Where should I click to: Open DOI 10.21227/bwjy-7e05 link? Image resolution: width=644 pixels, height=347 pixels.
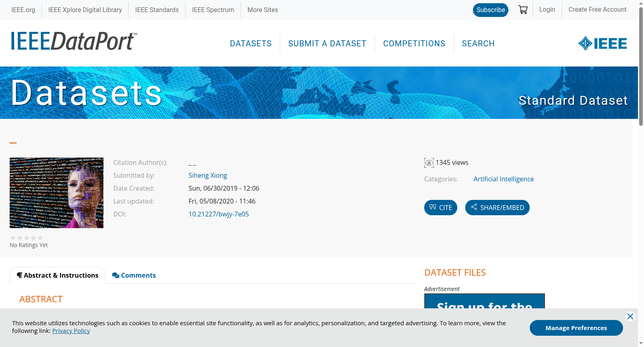click(219, 214)
